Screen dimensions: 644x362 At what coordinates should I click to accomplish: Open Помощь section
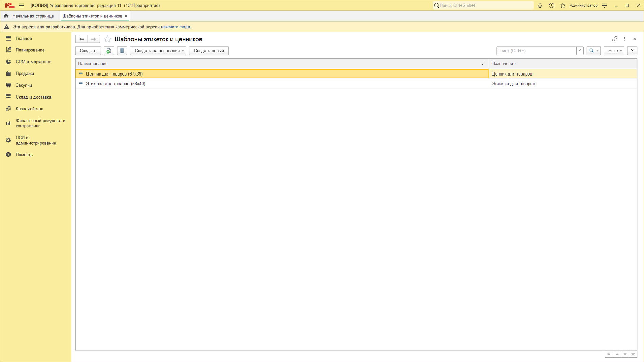tap(36, 155)
